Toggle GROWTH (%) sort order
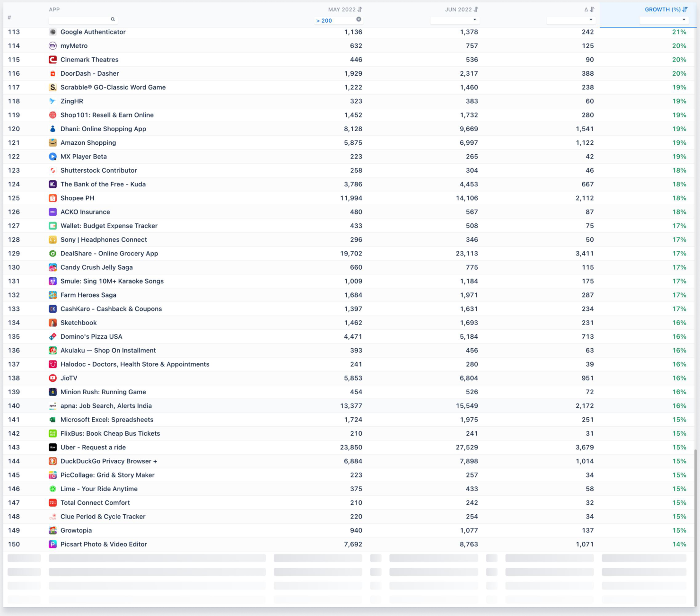Viewport: 700px width, 616px height. (685, 9)
